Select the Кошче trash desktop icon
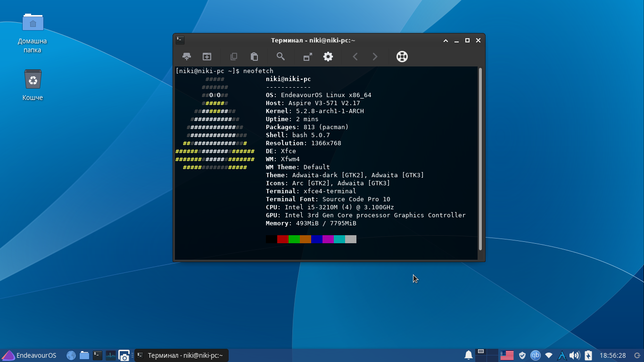644x362 pixels. [x=33, y=85]
